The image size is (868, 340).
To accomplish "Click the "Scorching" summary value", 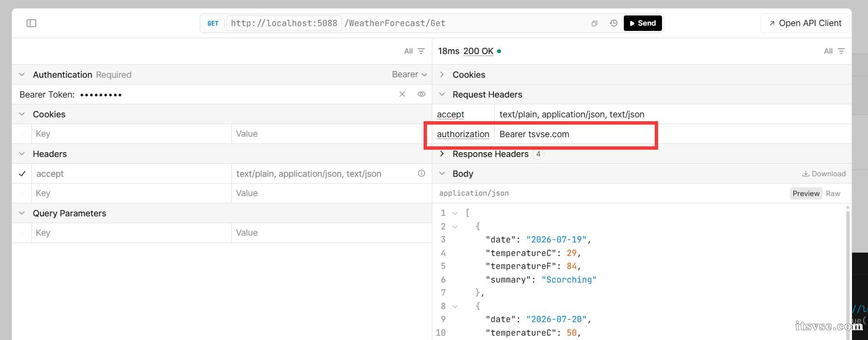I will click(x=569, y=280).
